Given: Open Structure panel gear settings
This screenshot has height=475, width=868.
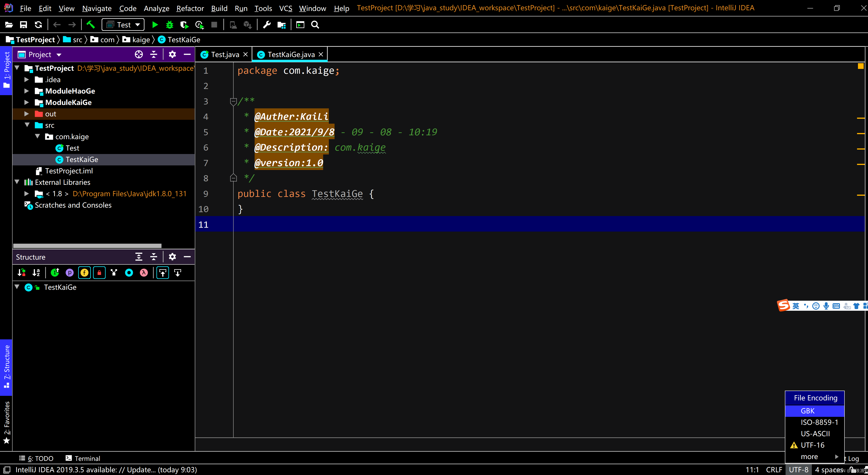Looking at the screenshot, I should [x=172, y=257].
